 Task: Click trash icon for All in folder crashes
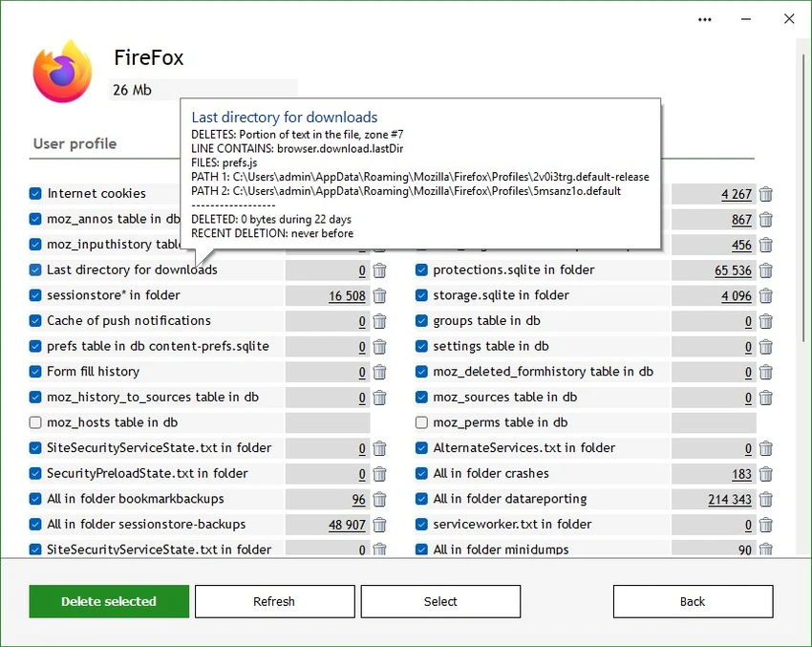click(765, 474)
